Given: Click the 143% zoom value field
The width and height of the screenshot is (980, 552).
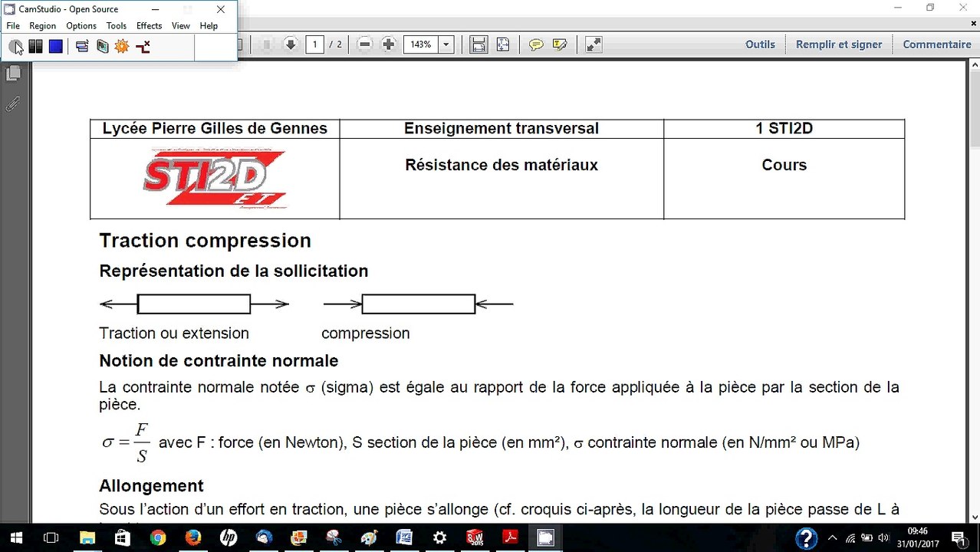Looking at the screenshot, I should click(x=421, y=44).
